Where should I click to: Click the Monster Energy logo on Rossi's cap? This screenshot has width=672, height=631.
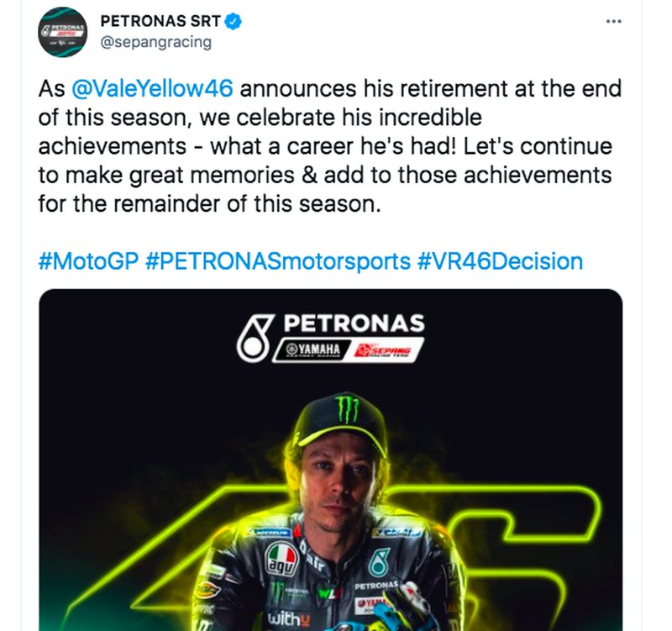[x=346, y=409]
